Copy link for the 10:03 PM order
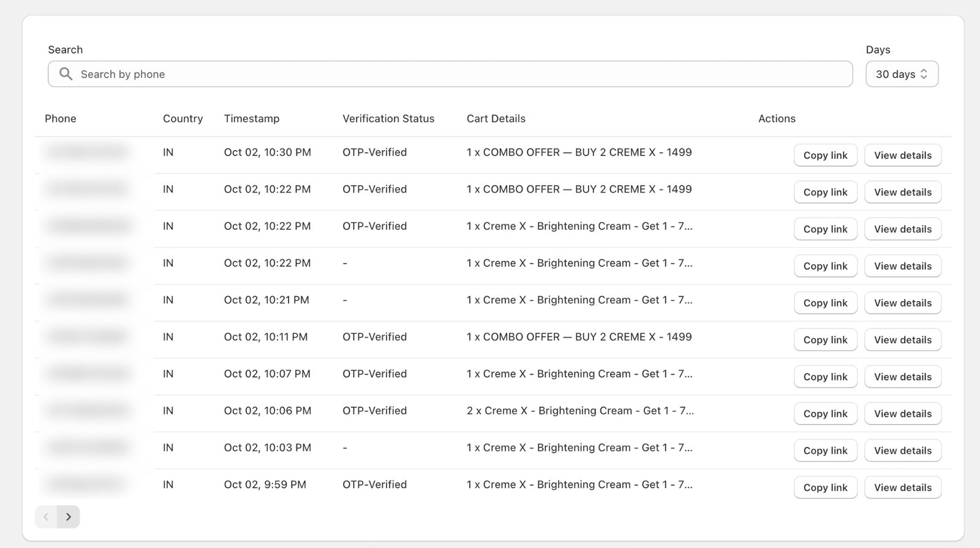The image size is (980, 548). tap(825, 451)
